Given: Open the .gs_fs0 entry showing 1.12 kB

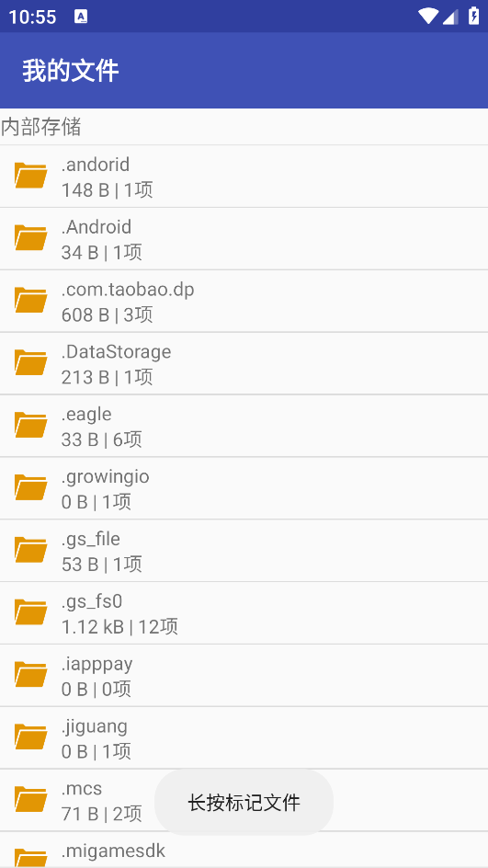Looking at the screenshot, I should click(244, 612).
